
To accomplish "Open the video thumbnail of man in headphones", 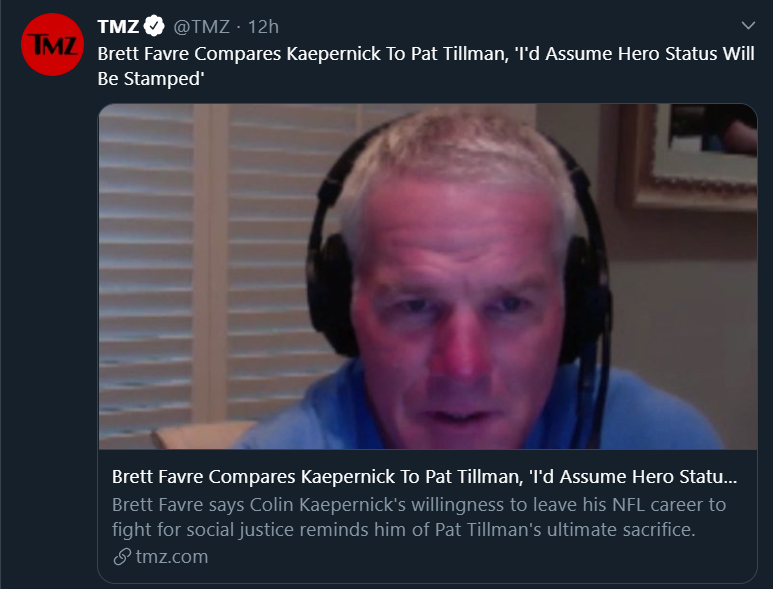I will click(427, 277).
